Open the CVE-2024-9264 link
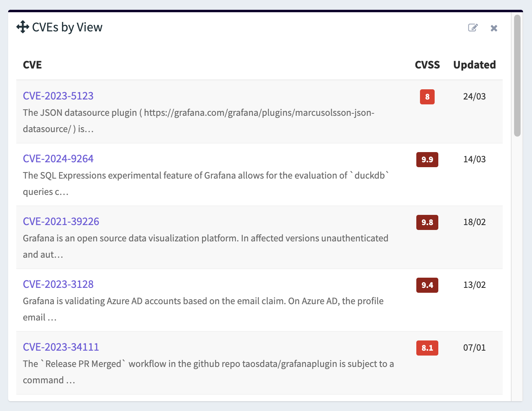The width and height of the screenshot is (532, 411). coord(58,159)
